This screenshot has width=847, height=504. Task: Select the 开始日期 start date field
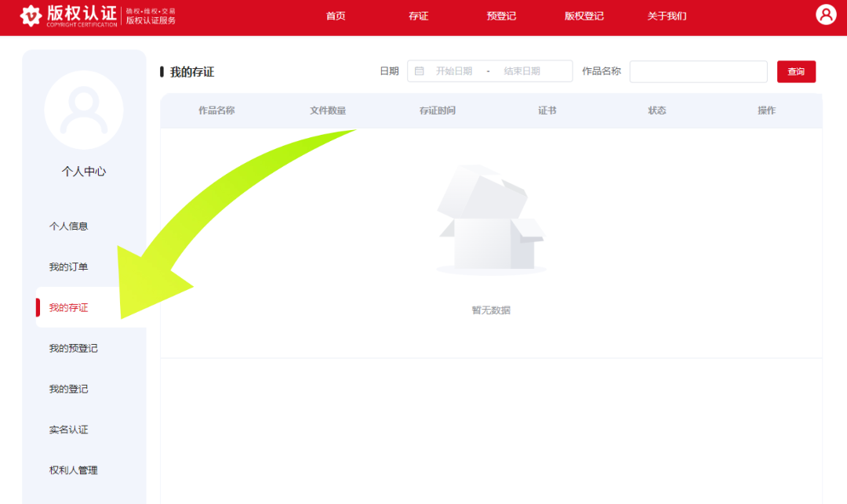454,71
